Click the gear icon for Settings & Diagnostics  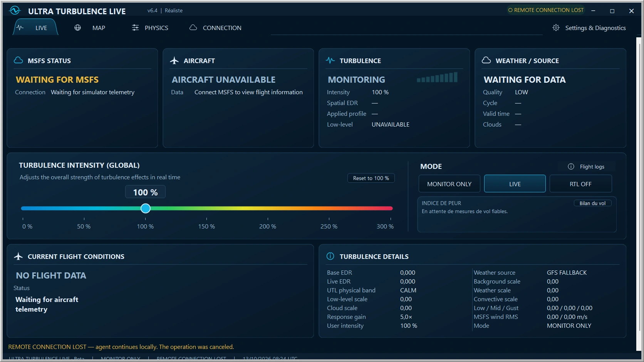556,28
